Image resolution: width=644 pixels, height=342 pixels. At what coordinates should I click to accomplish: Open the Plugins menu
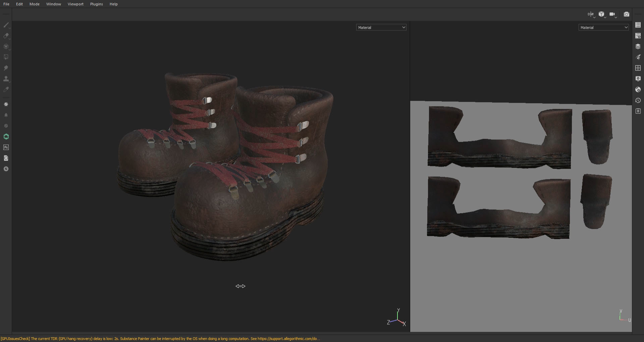[96, 4]
